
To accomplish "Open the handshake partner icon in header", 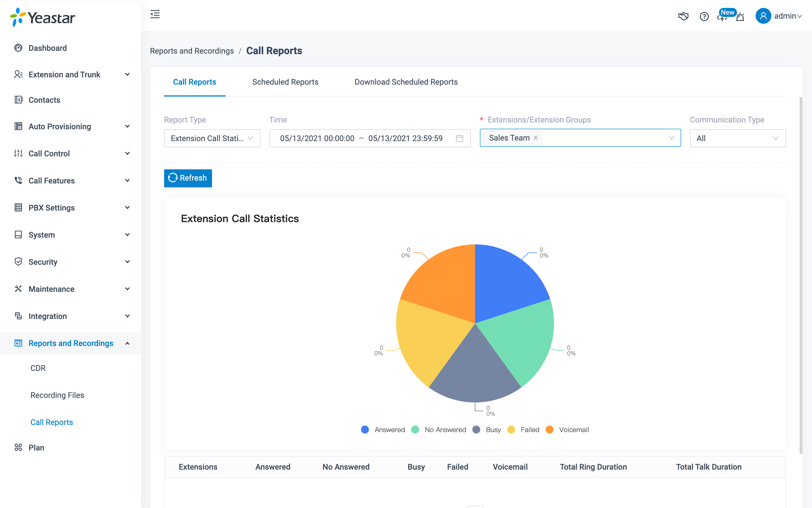I will point(683,16).
